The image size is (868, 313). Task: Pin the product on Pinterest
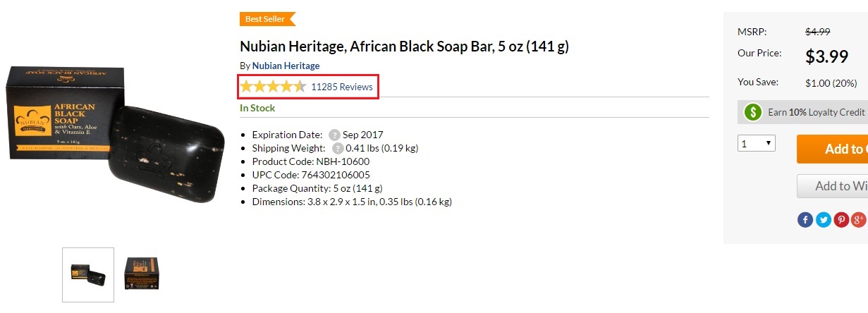(841, 220)
